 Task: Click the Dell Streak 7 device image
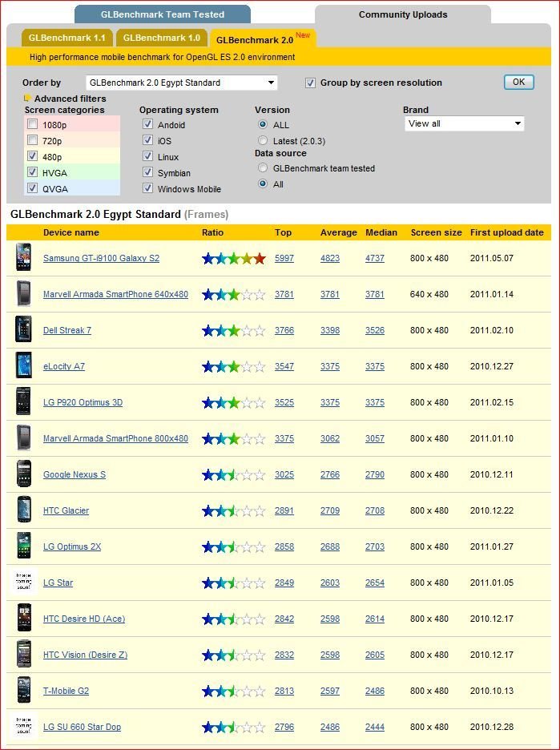pos(23,329)
